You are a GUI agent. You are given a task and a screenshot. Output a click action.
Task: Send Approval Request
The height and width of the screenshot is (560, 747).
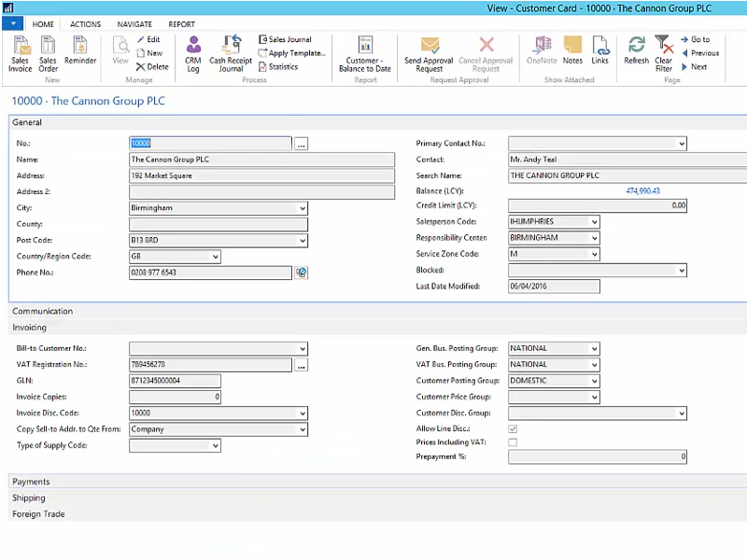429,54
